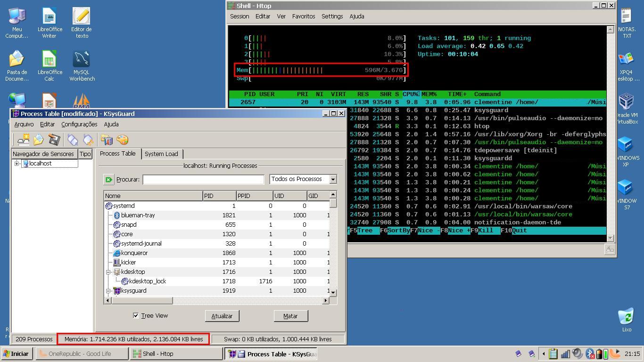The height and width of the screenshot is (362, 644).
Task: Open Configure Style palette icon
Action: pyautogui.click(x=122, y=140)
